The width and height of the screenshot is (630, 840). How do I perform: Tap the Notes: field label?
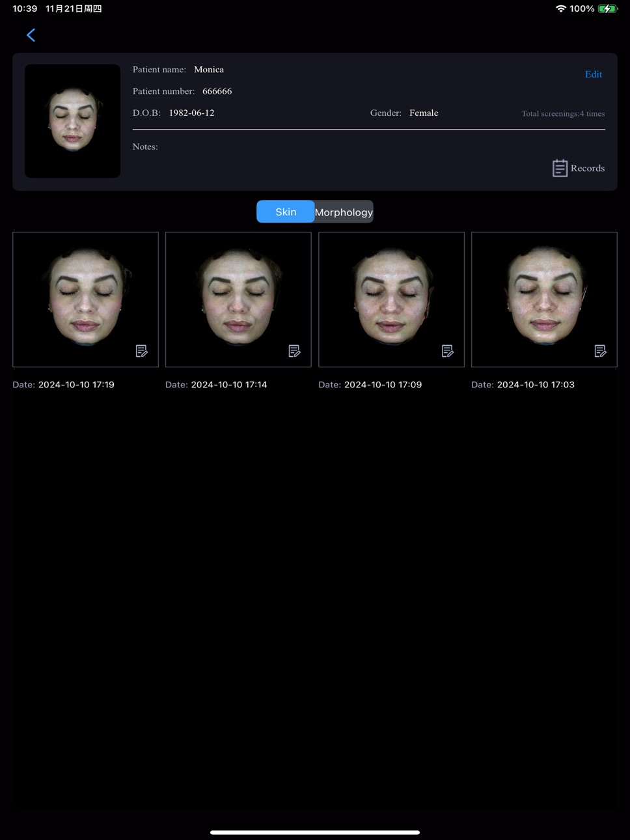(x=145, y=147)
